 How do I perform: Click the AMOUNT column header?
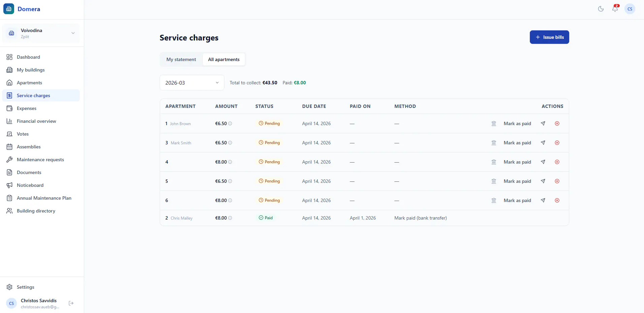226,106
